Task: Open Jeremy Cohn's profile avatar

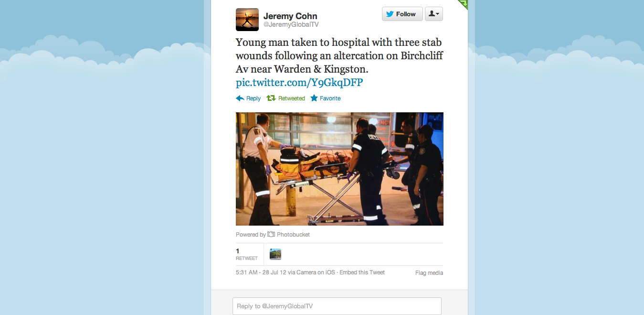Action: click(x=247, y=20)
